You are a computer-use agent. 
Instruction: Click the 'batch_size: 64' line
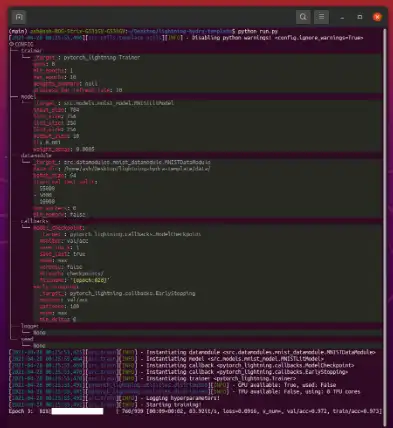pyautogui.click(x=55, y=175)
